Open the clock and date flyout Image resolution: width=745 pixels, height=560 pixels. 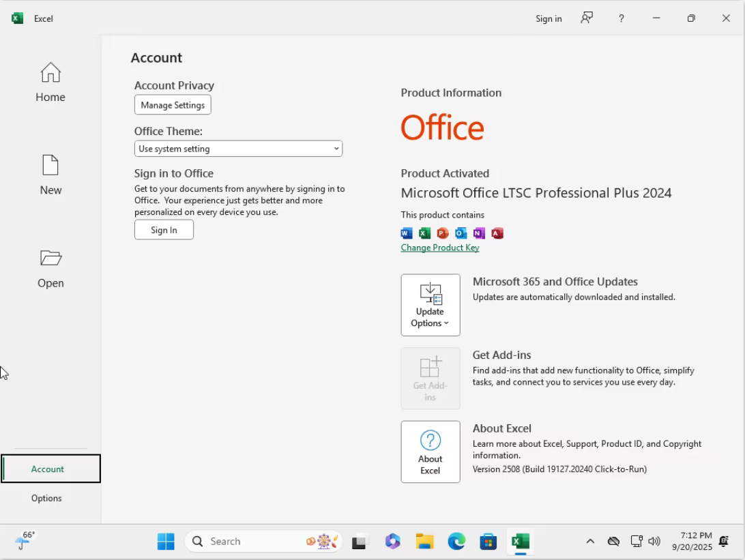(692, 541)
